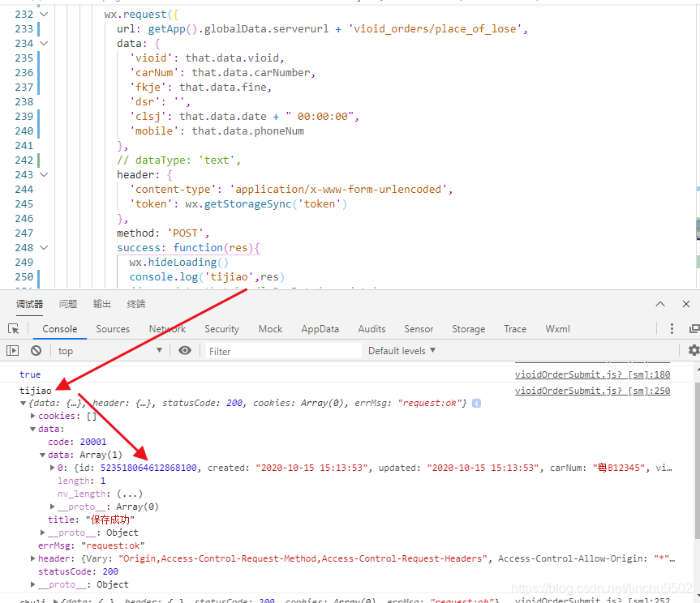Expand the header Vary object node
The image size is (700, 603).
(32, 558)
